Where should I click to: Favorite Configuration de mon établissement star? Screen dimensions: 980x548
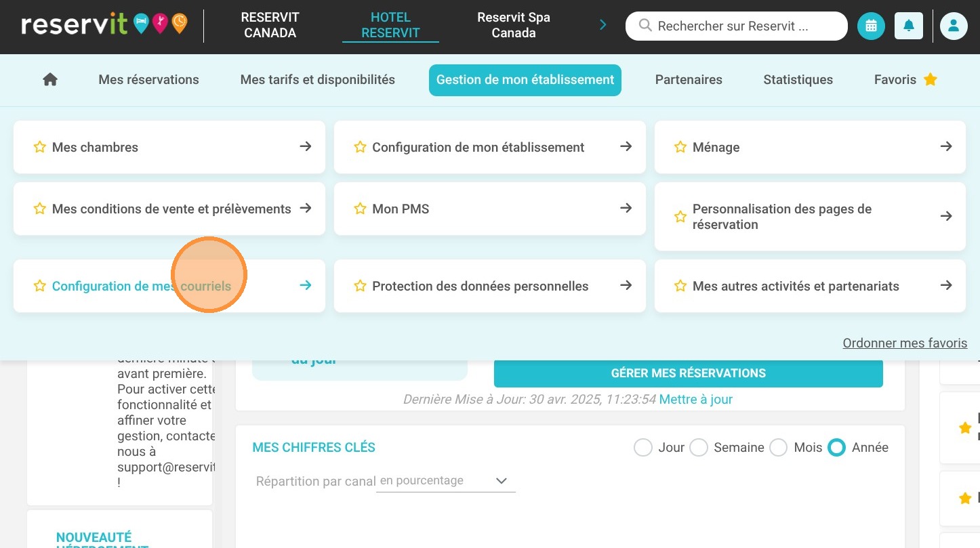[361, 147]
